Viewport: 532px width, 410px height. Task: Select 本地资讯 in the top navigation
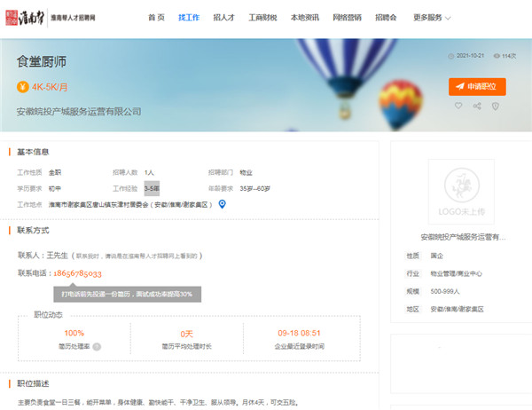[x=305, y=18]
